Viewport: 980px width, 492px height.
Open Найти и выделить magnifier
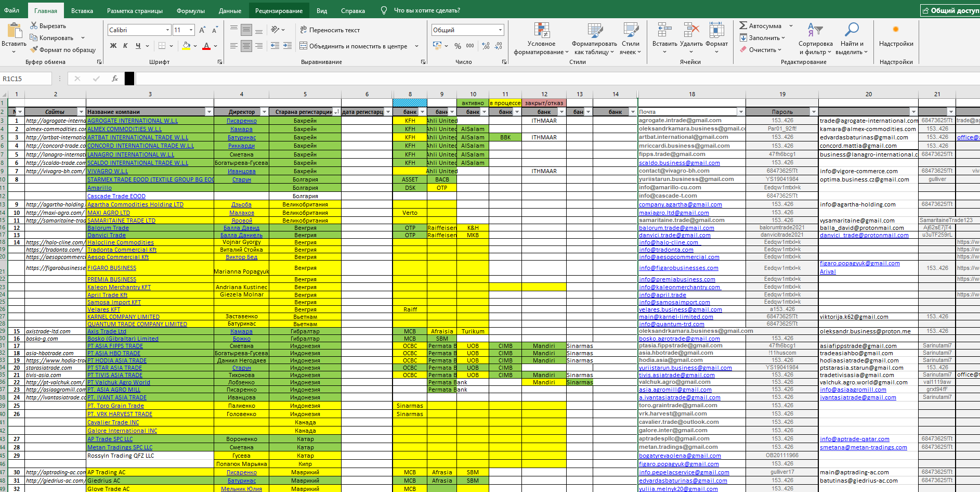coord(852,38)
